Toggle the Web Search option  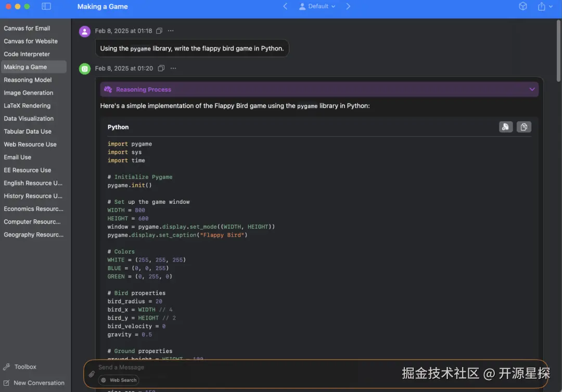coord(119,380)
